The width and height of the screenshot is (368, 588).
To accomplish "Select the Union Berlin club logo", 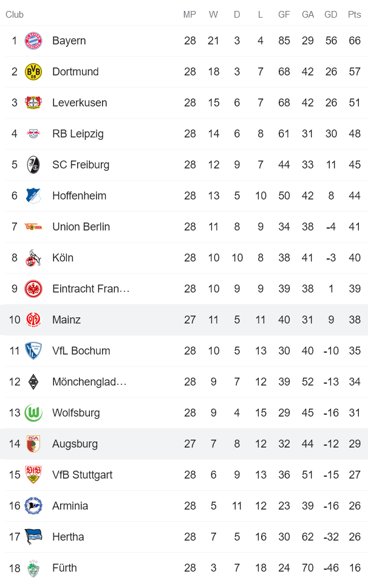I will click(x=35, y=226).
